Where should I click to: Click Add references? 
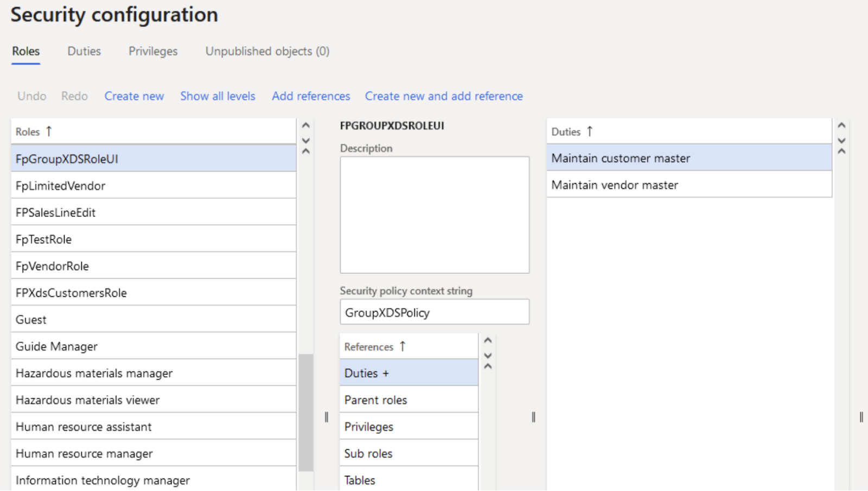[x=311, y=96]
